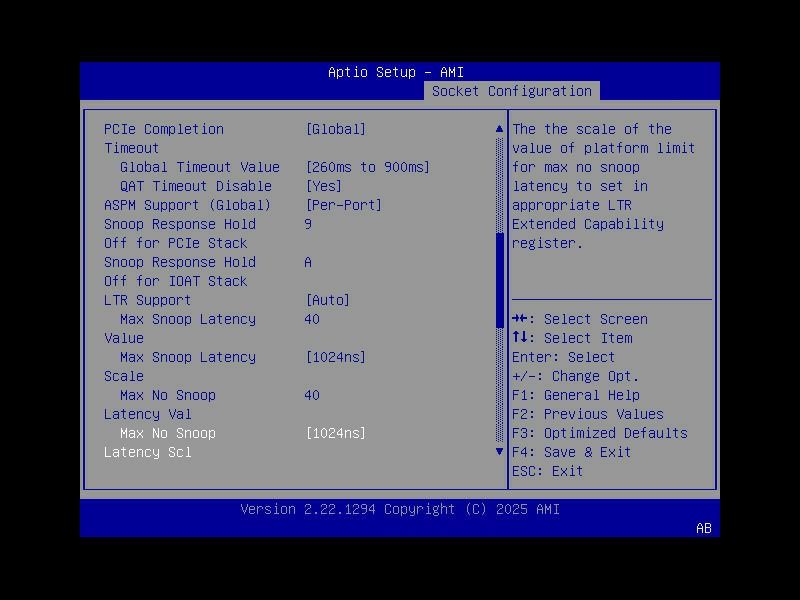Image resolution: width=800 pixels, height=600 pixels.
Task: Click the scrollbar up arrow
Action: 498,127
